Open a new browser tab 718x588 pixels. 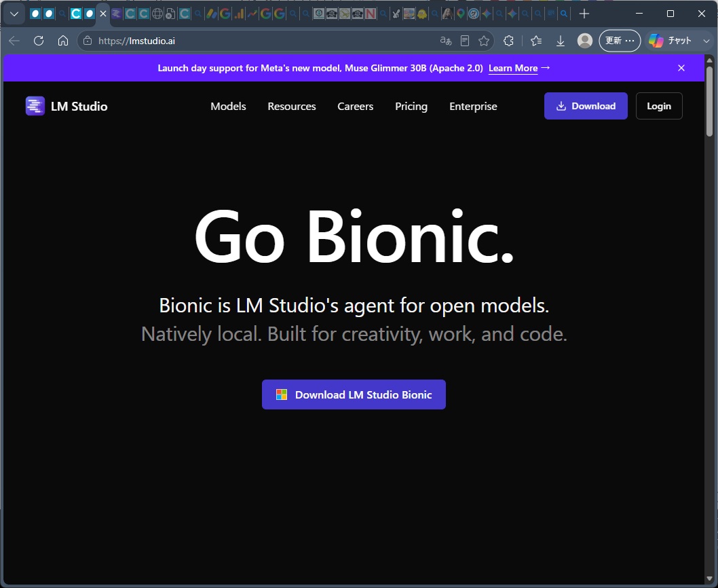tap(584, 14)
